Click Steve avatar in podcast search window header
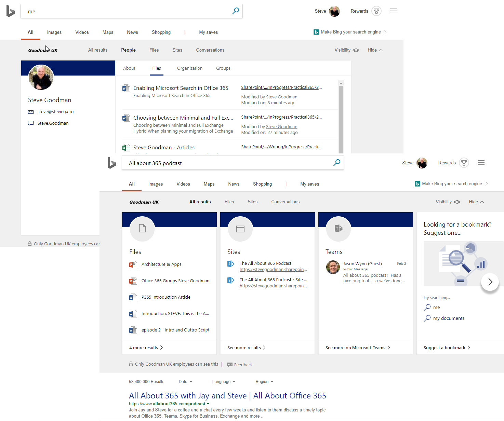The width and height of the screenshot is (504, 421). (x=422, y=163)
